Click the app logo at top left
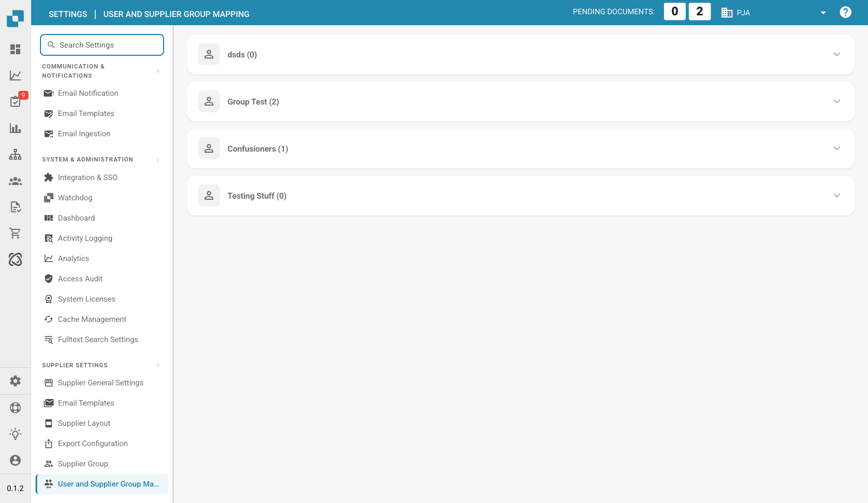The width and height of the screenshot is (868, 503). coord(15,18)
